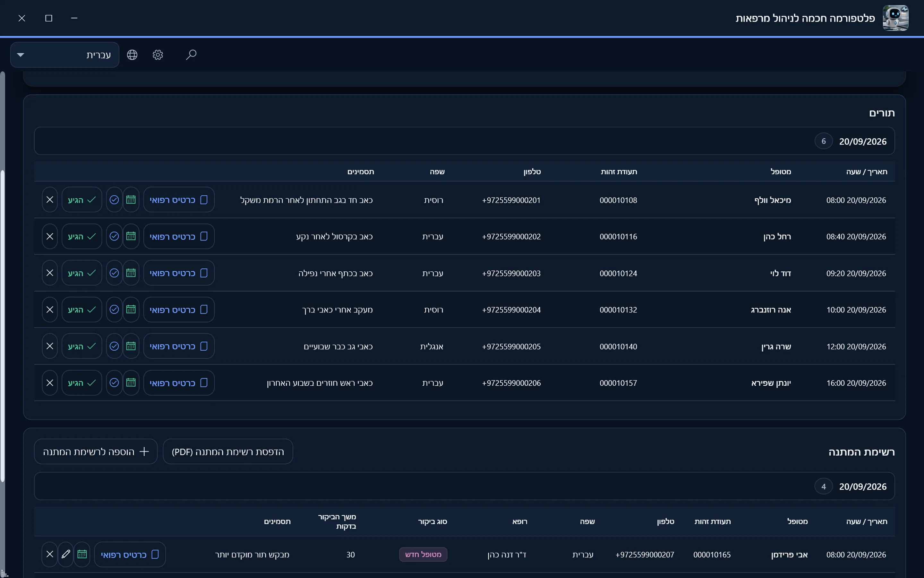This screenshot has width=924, height=578.
Task: Click symptom text מבקש תור מוקדם יותר
Action: pyautogui.click(x=252, y=554)
